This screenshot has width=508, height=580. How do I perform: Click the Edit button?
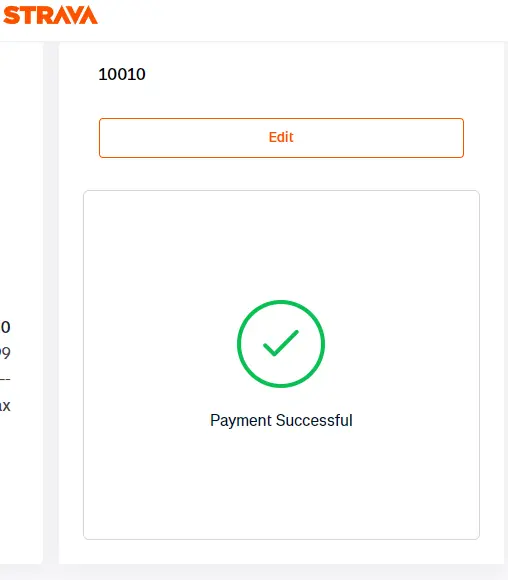[x=281, y=138]
